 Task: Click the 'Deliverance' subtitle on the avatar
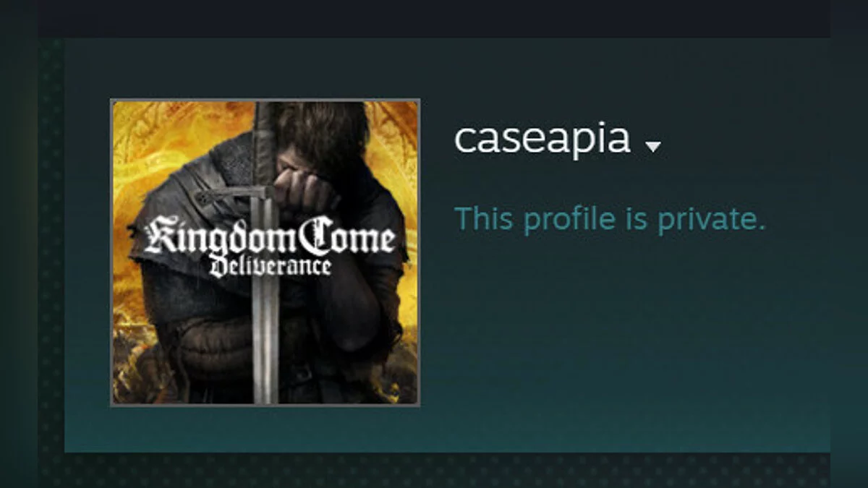(x=270, y=265)
